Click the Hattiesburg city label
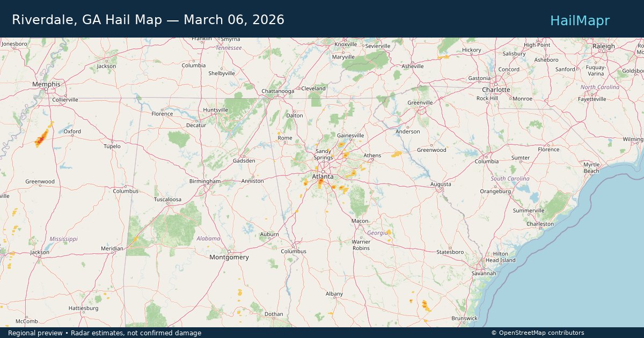 [83, 308]
